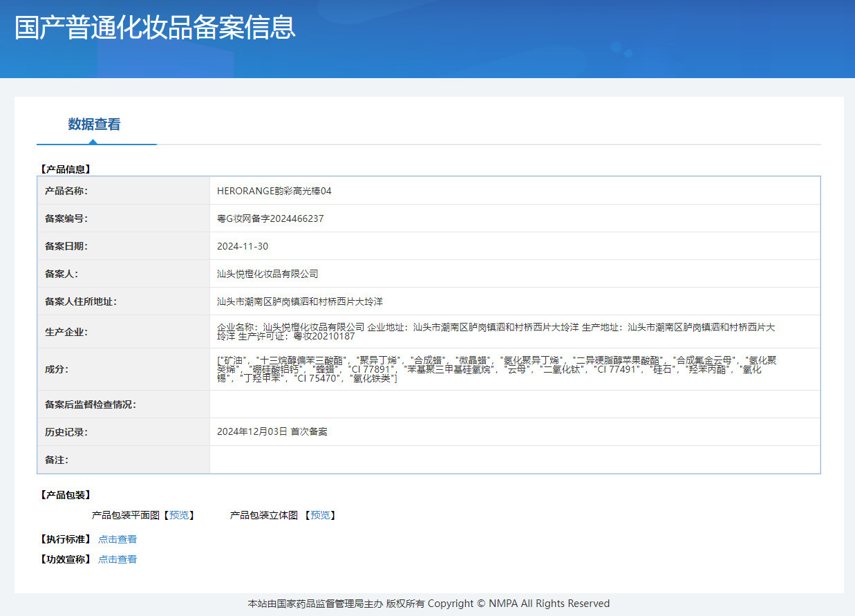
Task: Click the product name value HERORANGE韵彩高光棒04
Action: point(274,191)
